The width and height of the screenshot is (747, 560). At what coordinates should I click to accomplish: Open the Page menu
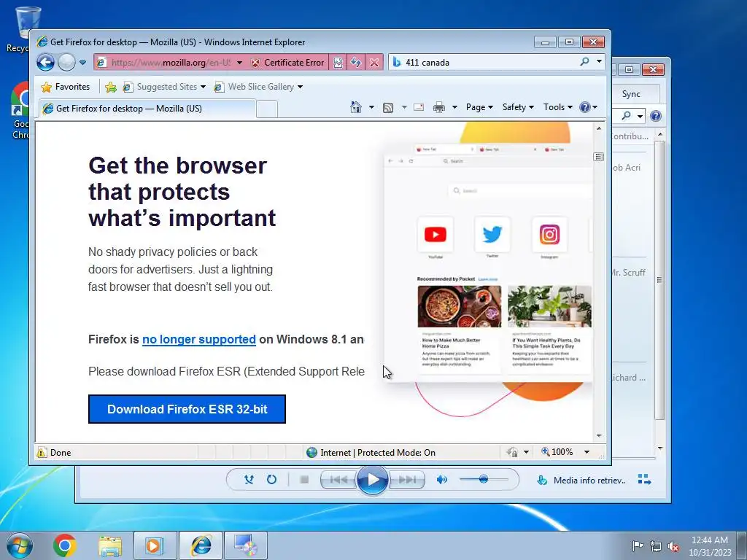point(479,107)
